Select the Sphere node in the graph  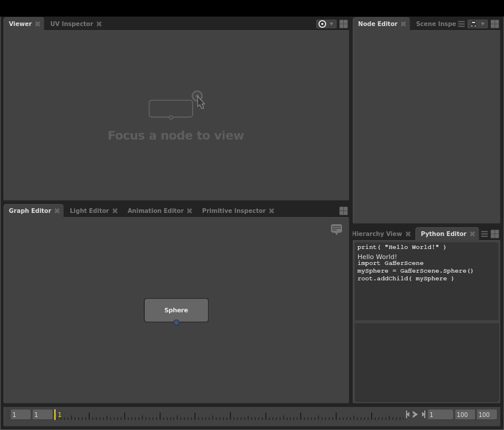point(176,310)
